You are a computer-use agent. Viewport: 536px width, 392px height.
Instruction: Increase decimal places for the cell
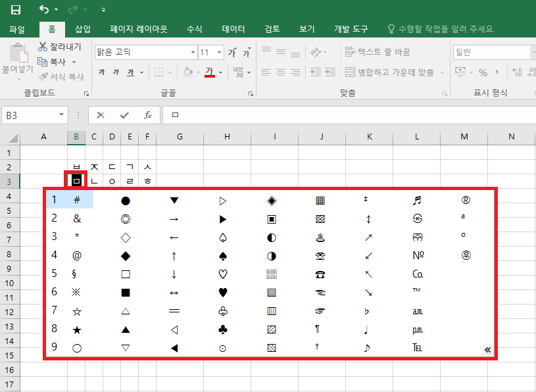[516, 72]
